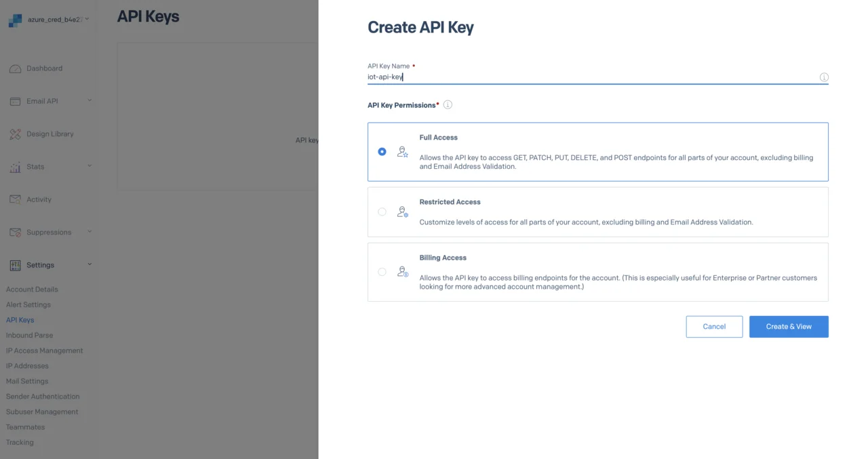Click the Dashboard icon in sidebar
This screenshot has height=459, width=868.
point(15,68)
